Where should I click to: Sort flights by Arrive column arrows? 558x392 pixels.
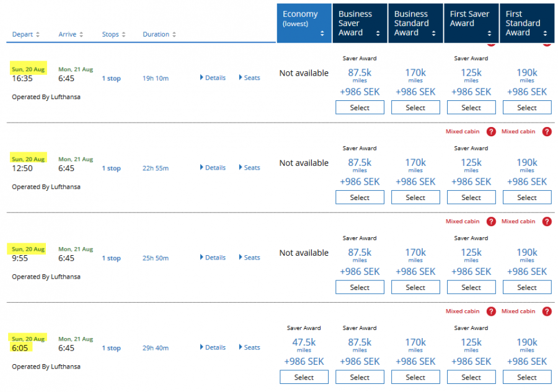(81, 35)
